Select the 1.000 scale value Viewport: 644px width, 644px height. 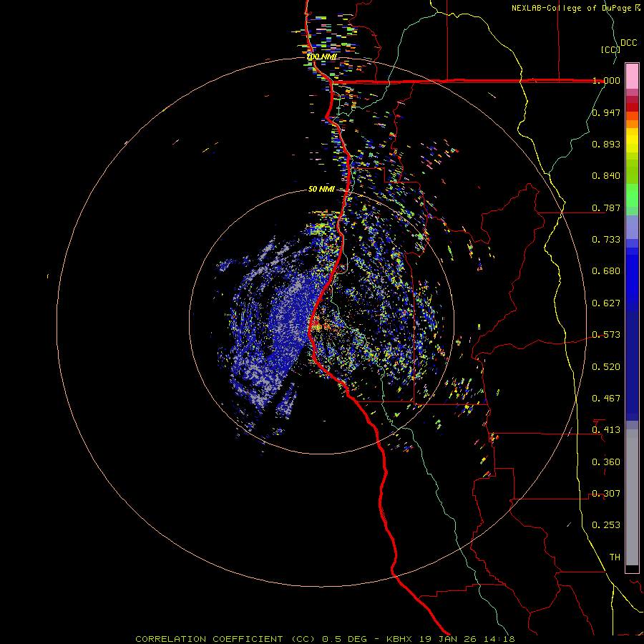(606, 80)
